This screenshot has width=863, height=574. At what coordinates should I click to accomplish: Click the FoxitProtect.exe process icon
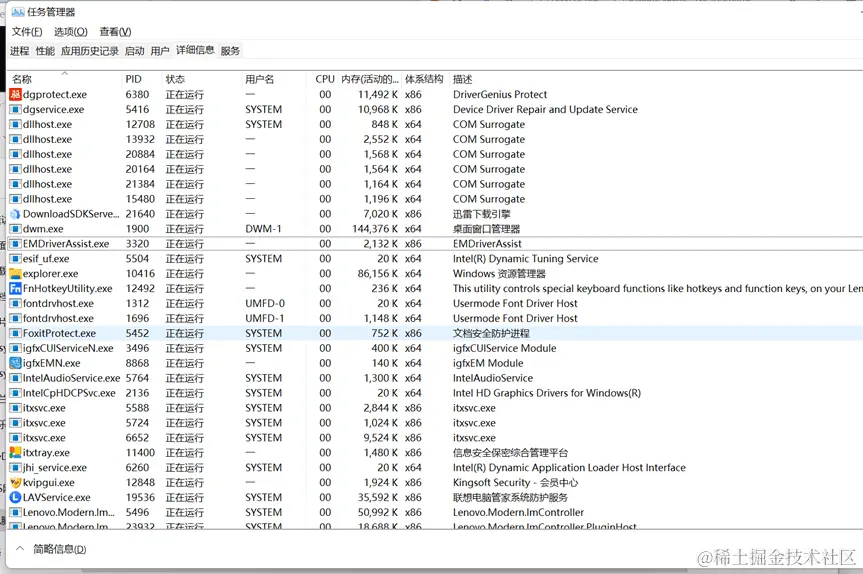(x=15, y=333)
